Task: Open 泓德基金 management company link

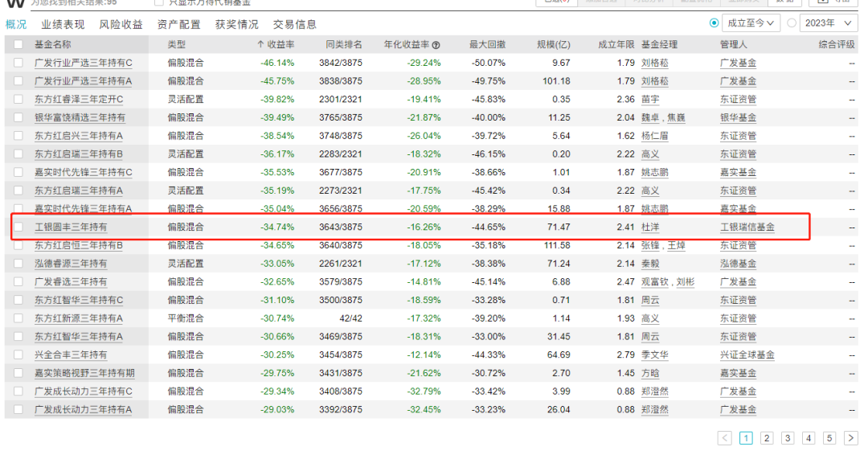Action: (x=739, y=264)
